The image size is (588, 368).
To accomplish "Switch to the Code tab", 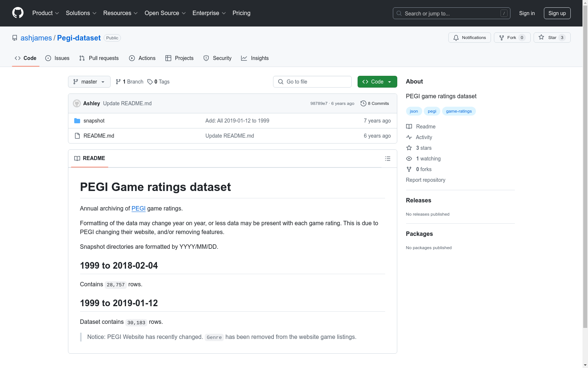I will point(26,58).
